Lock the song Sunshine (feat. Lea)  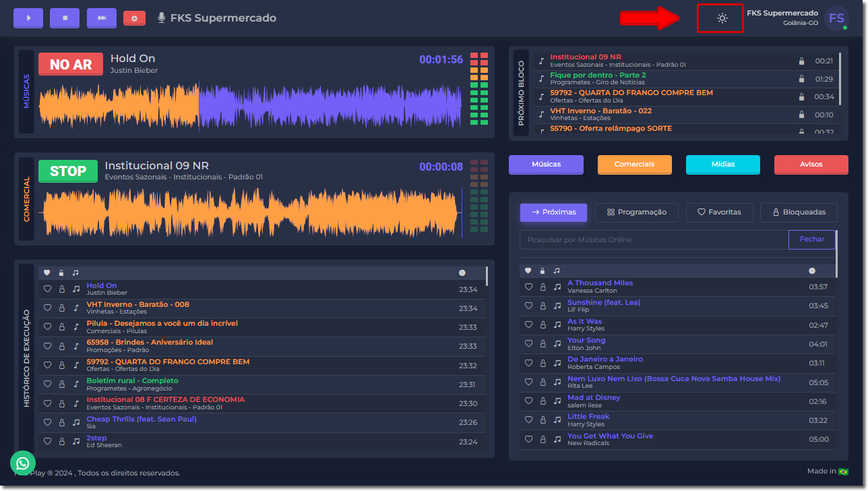pyautogui.click(x=542, y=306)
